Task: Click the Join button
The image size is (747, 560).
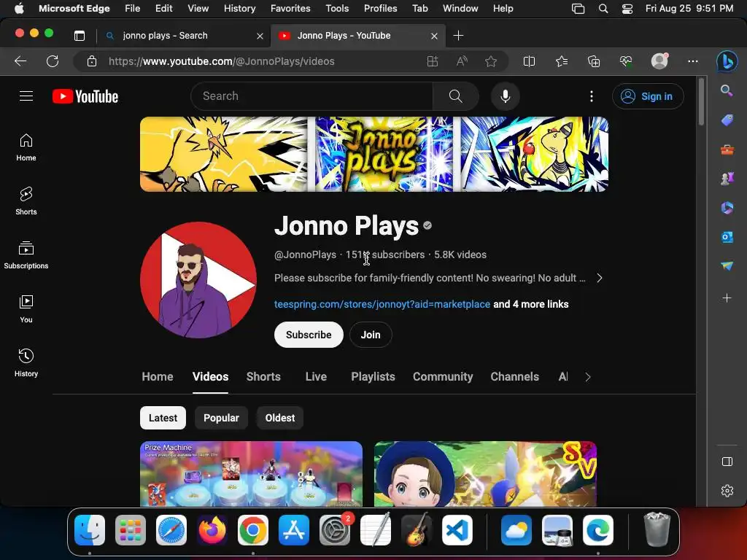Action: tap(371, 335)
